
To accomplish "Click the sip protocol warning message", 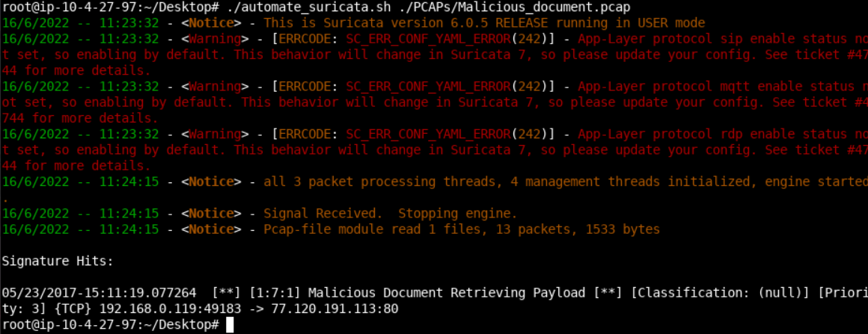I will click(434, 55).
